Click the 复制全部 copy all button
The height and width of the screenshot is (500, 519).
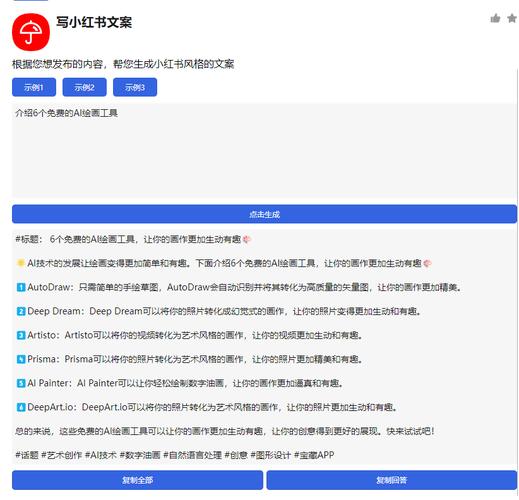tap(137, 480)
